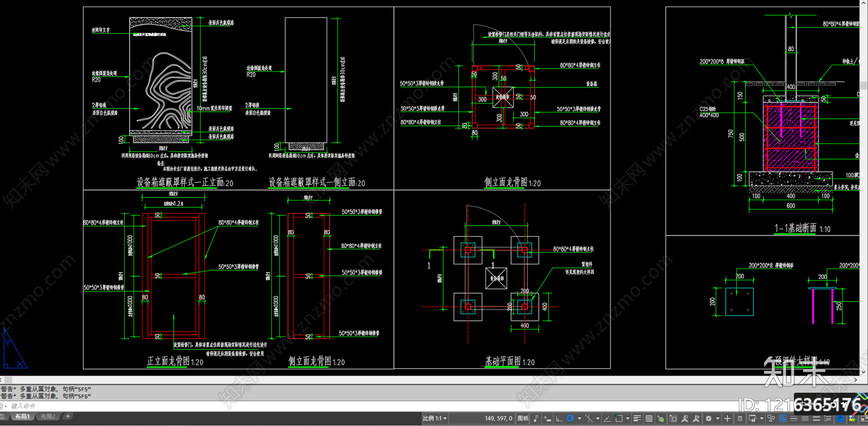Toggle polar tracking circle icon
This screenshot has height=426, width=868.
(x=570, y=418)
